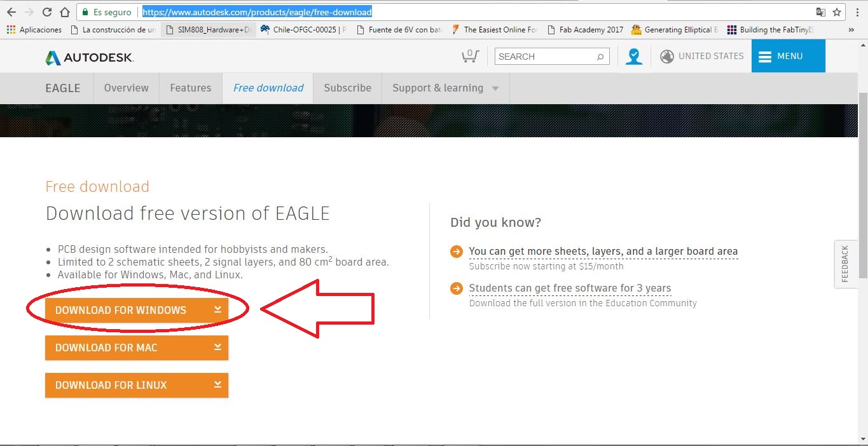This screenshot has width=868, height=446.
Task: Click the Autodesk logo
Action: 90,57
